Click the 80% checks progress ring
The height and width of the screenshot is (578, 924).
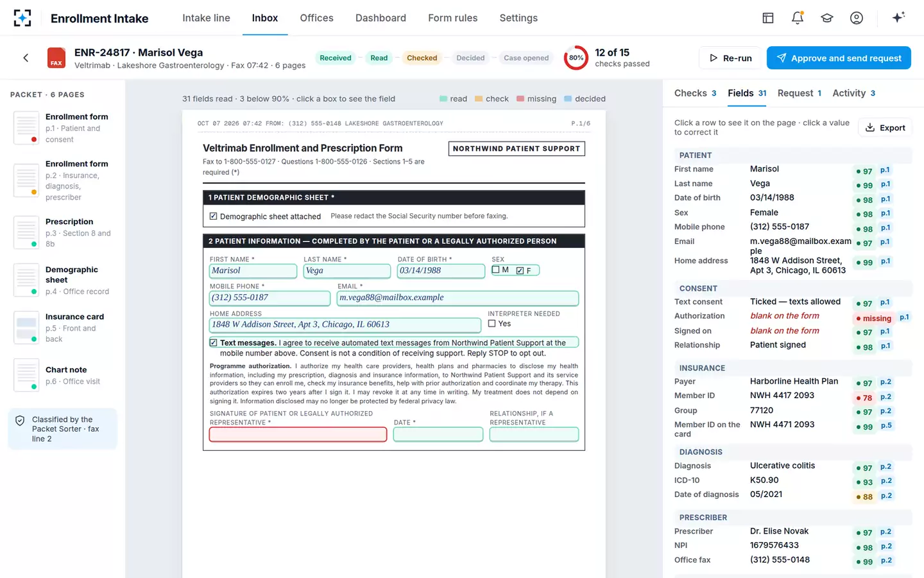pos(576,58)
